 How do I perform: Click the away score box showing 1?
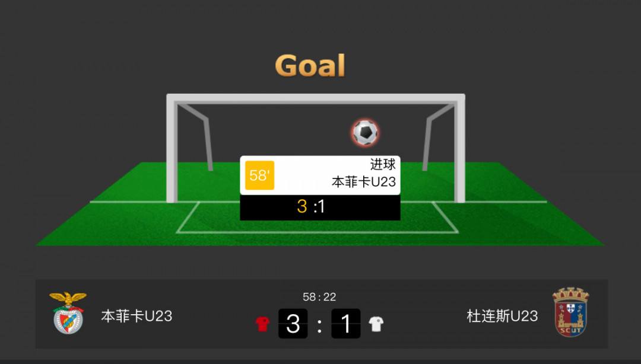[x=346, y=324]
